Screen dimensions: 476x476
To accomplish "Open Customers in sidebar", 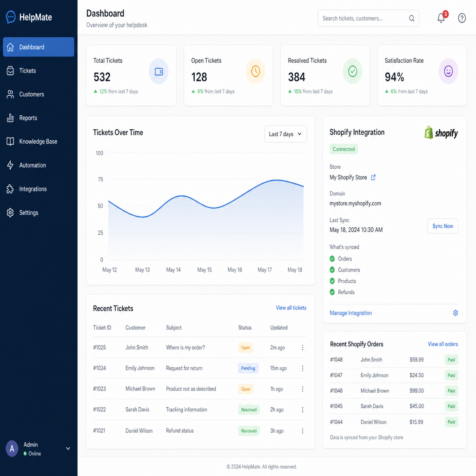I will pyautogui.click(x=39, y=94).
